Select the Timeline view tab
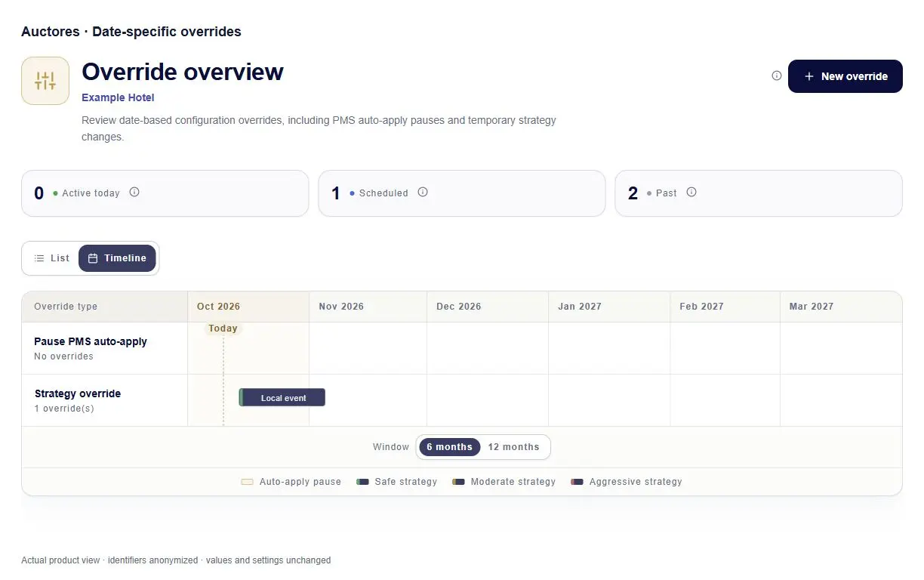The height and width of the screenshot is (580, 924). click(x=117, y=258)
